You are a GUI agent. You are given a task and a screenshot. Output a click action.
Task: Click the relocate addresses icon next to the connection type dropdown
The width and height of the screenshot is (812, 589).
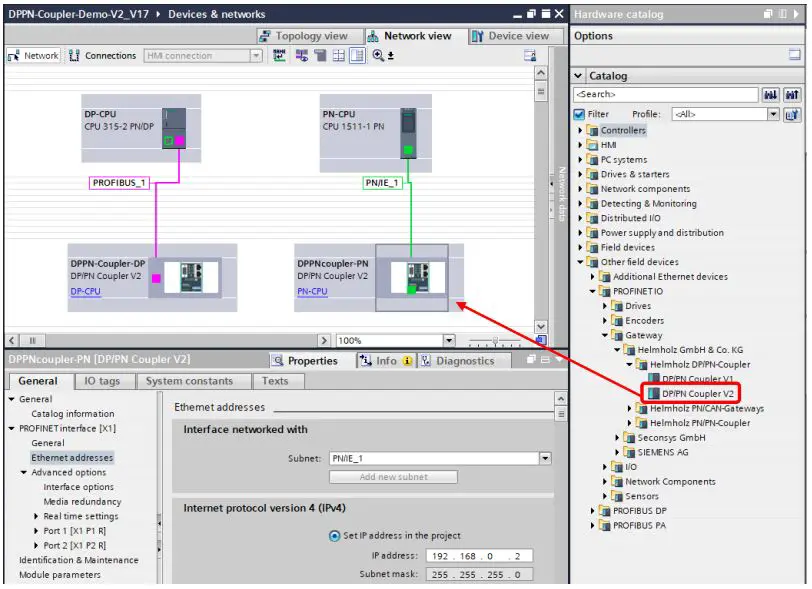[279, 55]
